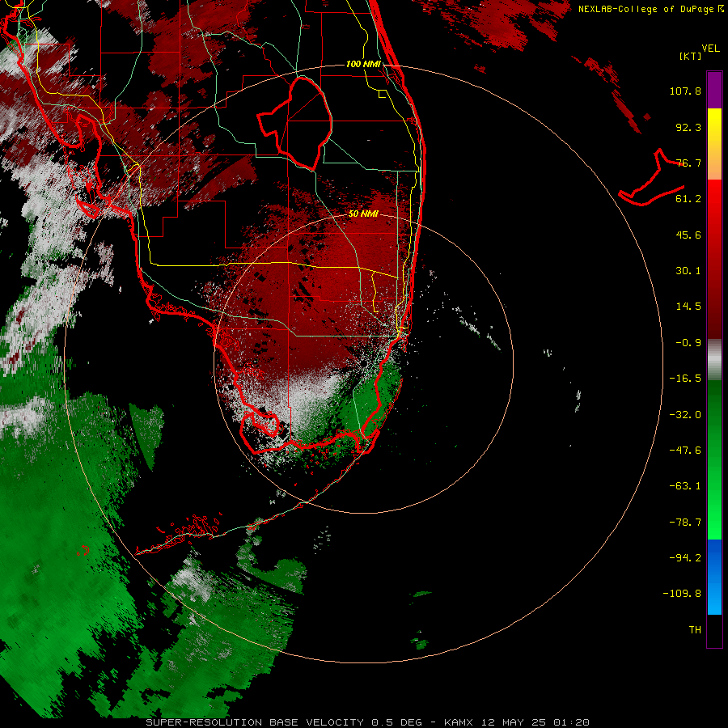Select the -47.6 legend value

tap(685, 451)
